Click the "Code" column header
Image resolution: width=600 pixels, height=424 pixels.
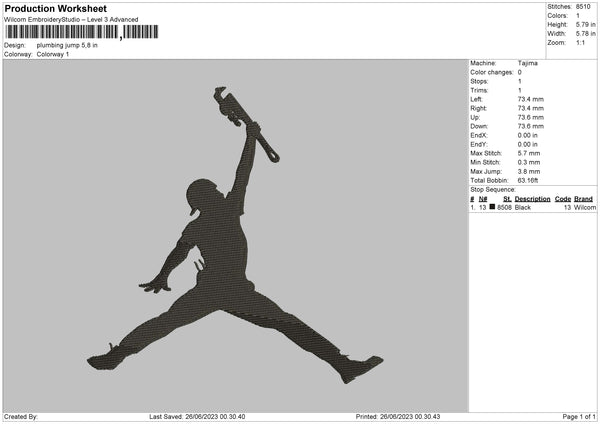563,199
